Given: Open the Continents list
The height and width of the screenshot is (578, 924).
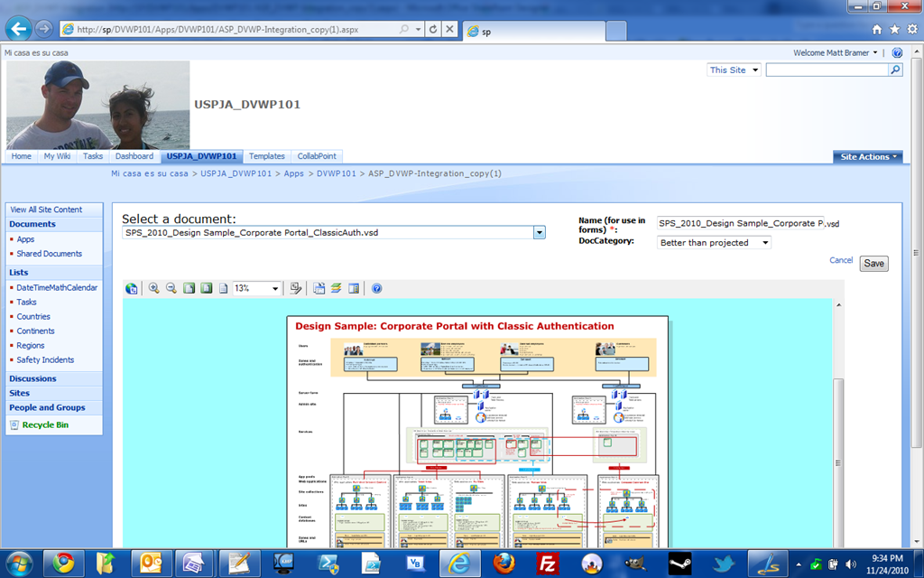Looking at the screenshot, I should [35, 331].
